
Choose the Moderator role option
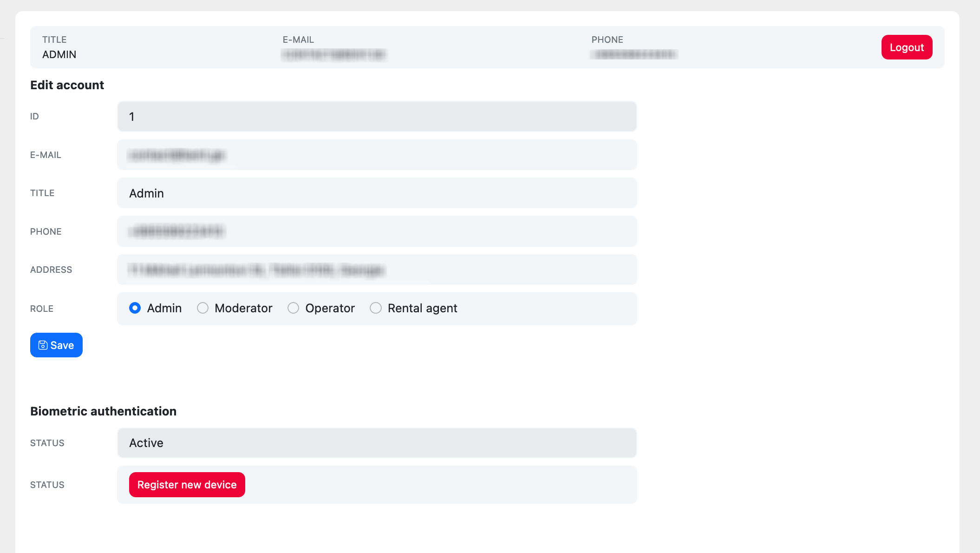[203, 308]
